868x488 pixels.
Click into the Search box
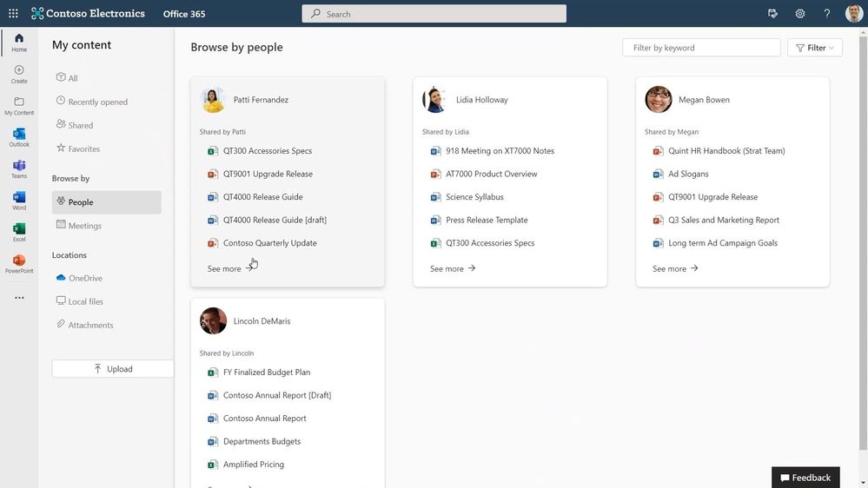[434, 14]
